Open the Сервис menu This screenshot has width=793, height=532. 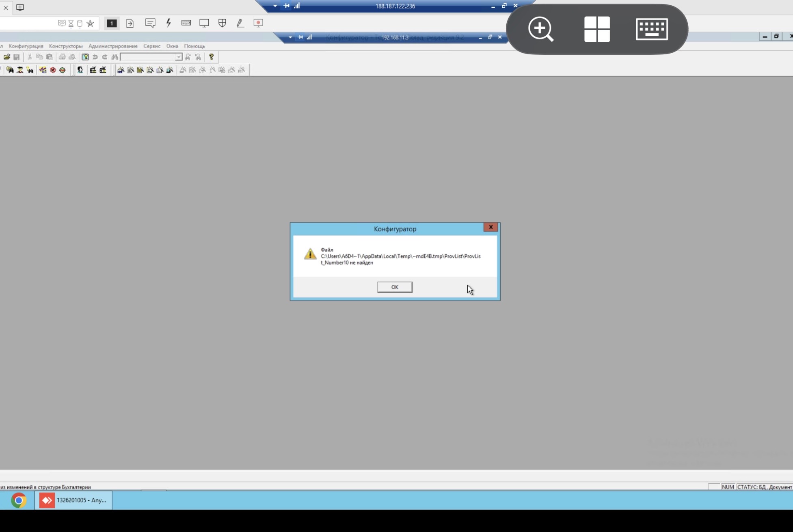coord(151,46)
